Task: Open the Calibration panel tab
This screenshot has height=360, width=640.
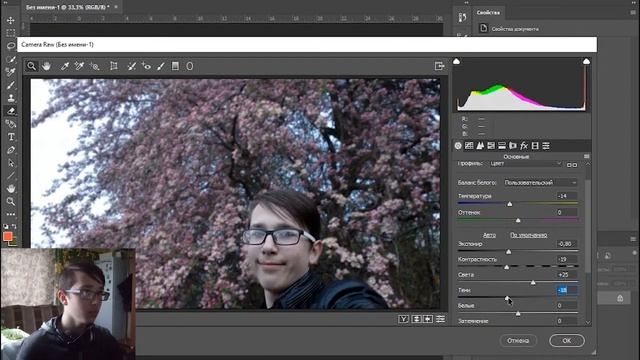Action: coord(535,146)
